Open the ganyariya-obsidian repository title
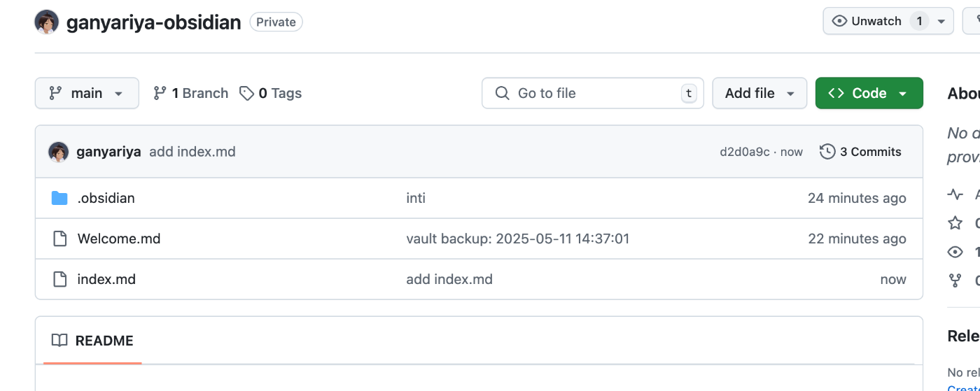 (153, 22)
